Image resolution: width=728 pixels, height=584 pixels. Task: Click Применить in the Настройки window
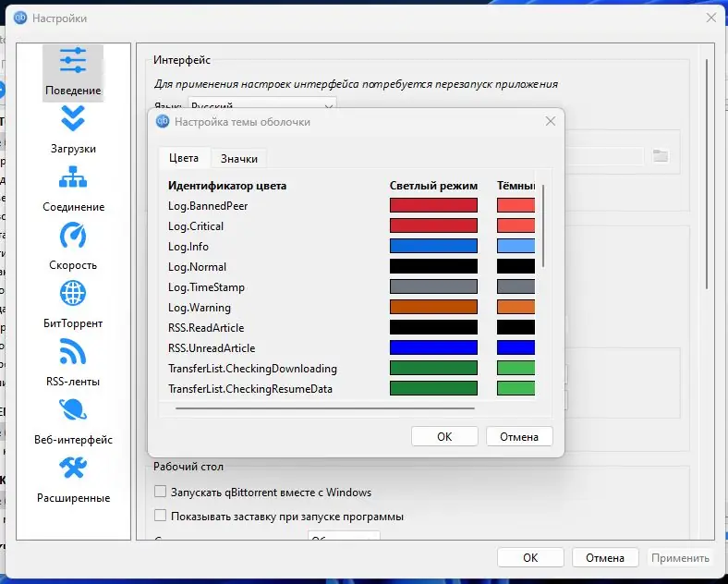[680, 557]
